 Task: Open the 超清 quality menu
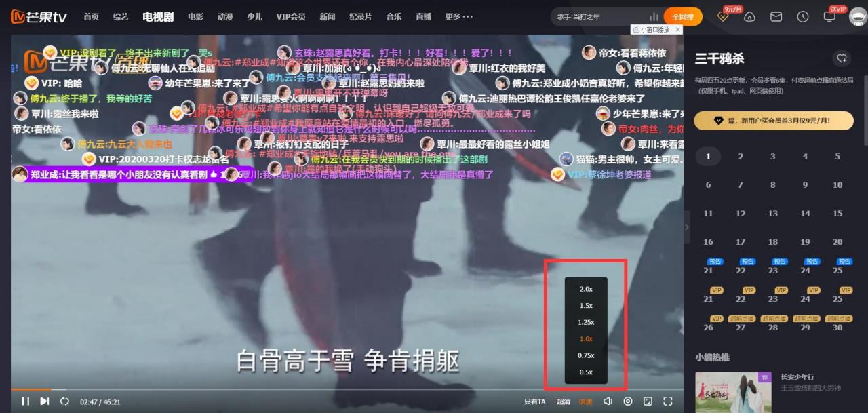pyautogui.click(x=564, y=401)
